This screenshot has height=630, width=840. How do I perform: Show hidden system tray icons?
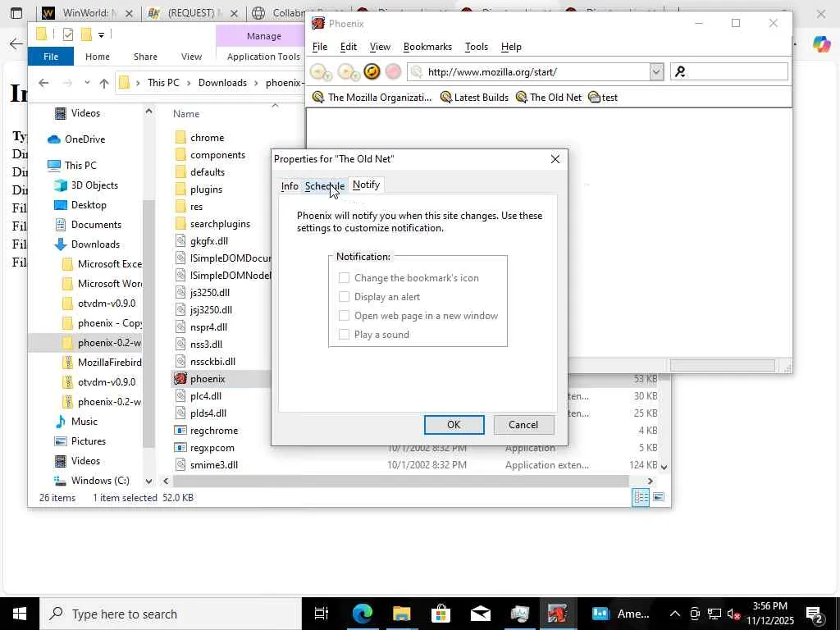pyautogui.click(x=675, y=614)
